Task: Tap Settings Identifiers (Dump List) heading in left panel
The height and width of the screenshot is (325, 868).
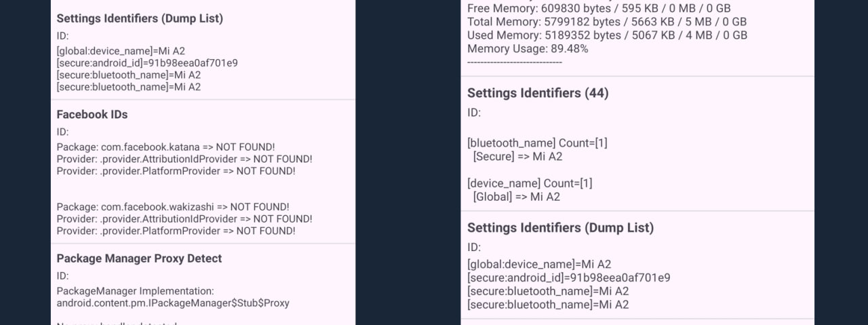Action: click(139, 19)
